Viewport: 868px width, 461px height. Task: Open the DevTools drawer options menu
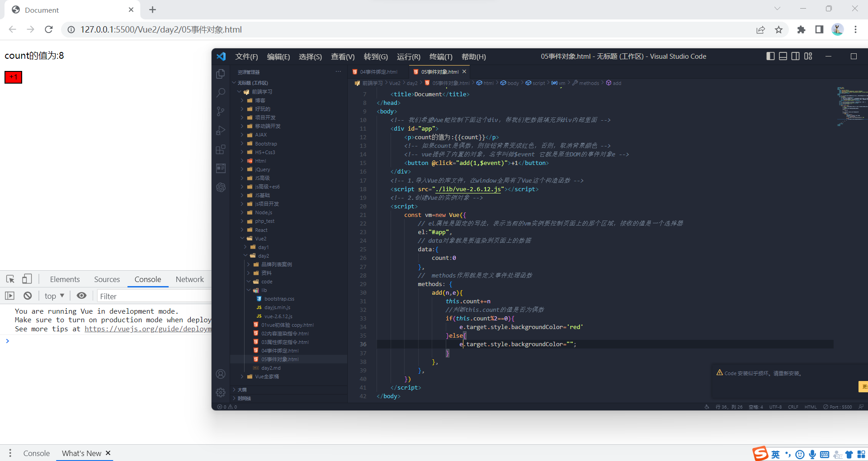tap(10, 453)
